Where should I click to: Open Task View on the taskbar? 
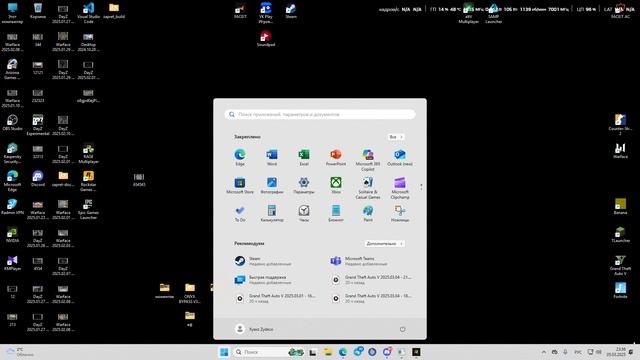click(x=313, y=352)
